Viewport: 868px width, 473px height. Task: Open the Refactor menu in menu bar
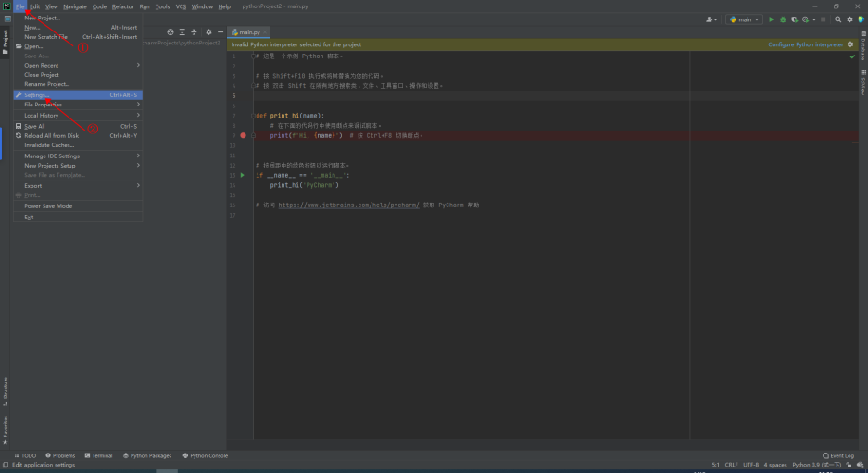click(x=123, y=6)
